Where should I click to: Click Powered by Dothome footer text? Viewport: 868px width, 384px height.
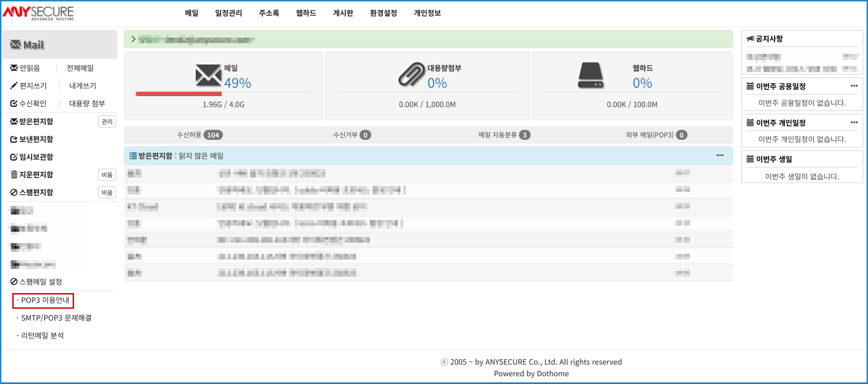click(x=531, y=374)
